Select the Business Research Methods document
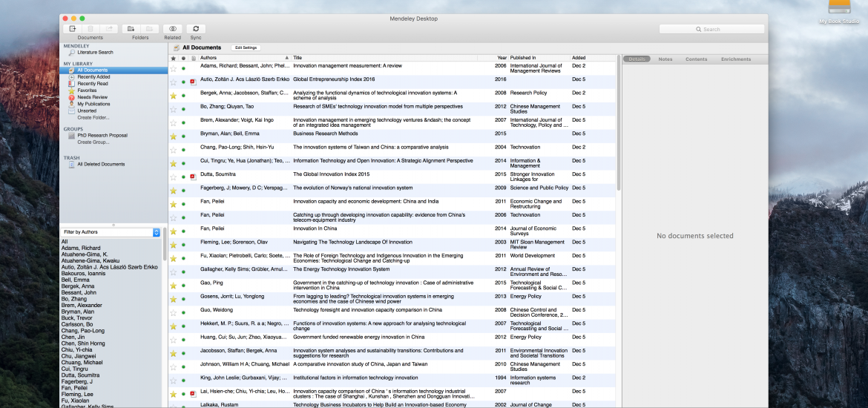868x408 pixels. click(x=392, y=136)
